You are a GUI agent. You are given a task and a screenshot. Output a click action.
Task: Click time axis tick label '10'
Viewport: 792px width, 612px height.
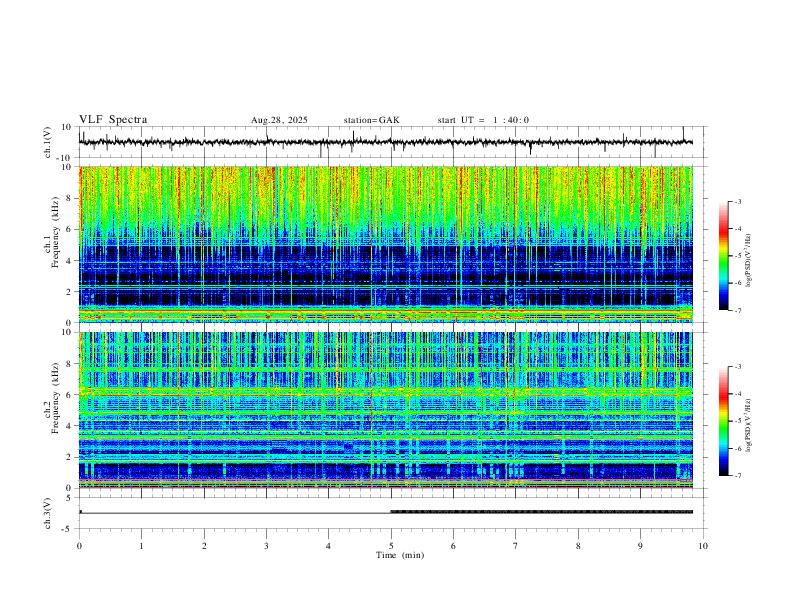click(x=703, y=546)
